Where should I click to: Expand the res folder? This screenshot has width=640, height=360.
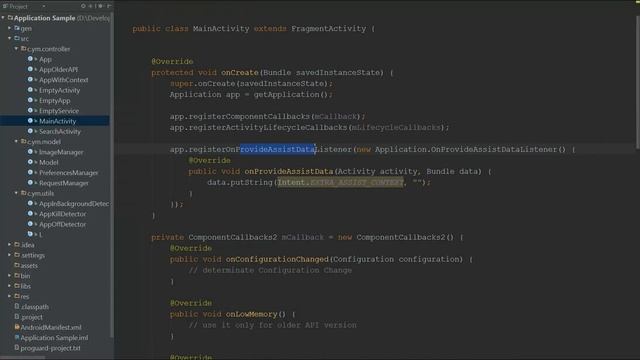tap(9, 296)
